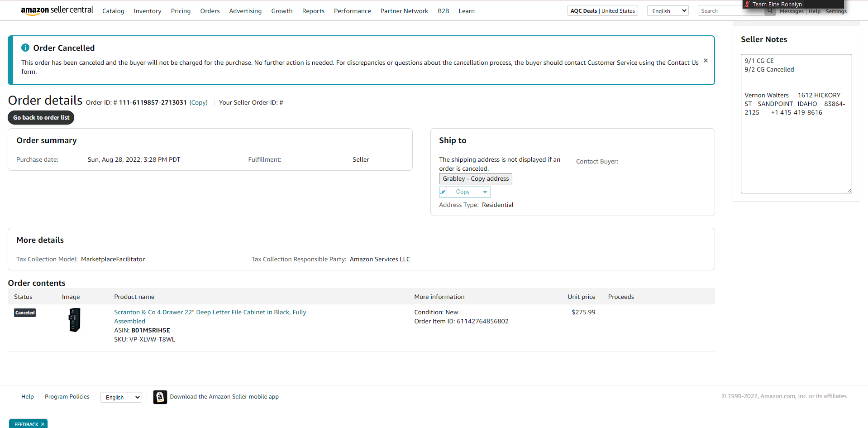
Task: Open the Inventory menu
Action: point(148,11)
